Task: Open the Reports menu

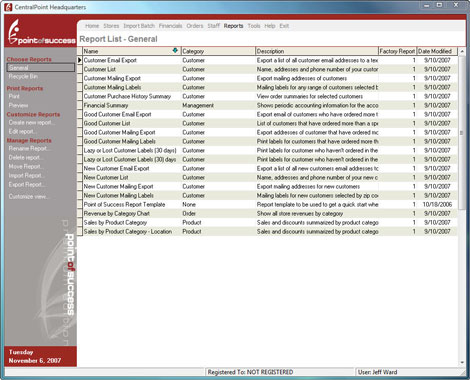Action: pyautogui.click(x=233, y=26)
